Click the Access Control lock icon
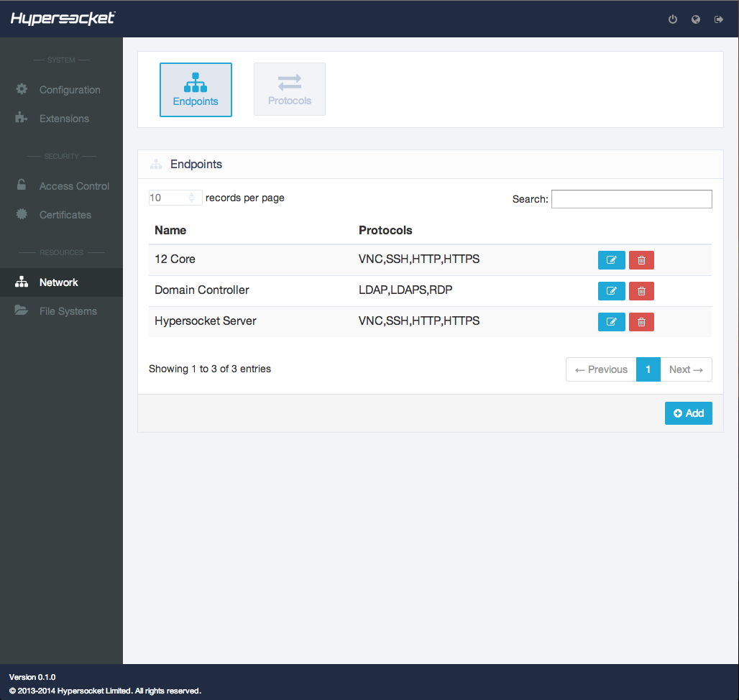This screenshot has height=700, width=739. pos(22,185)
